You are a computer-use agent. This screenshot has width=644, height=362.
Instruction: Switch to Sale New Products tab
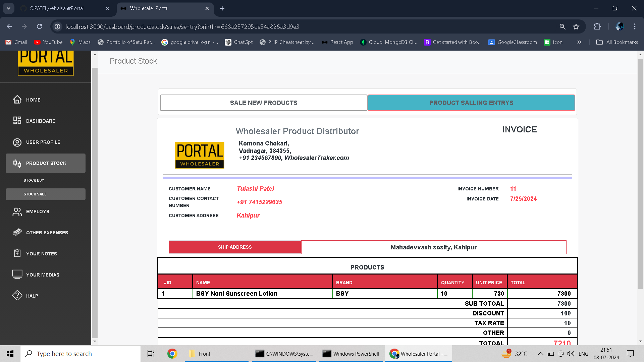264,103
